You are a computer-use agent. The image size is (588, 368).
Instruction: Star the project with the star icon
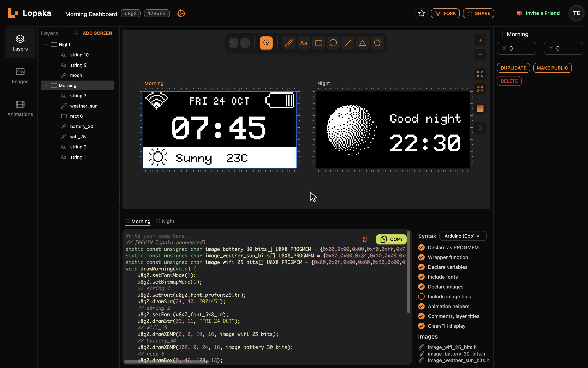click(x=422, y=13)
